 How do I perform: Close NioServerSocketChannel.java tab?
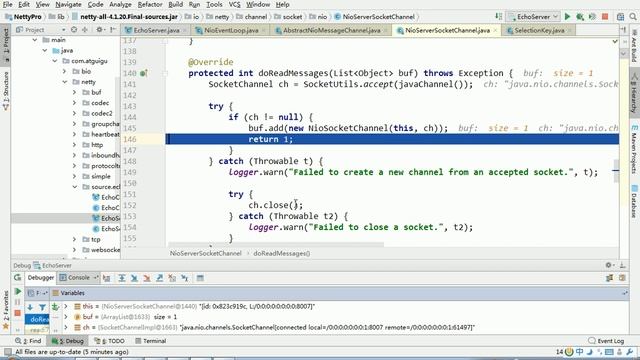(495, 31)
